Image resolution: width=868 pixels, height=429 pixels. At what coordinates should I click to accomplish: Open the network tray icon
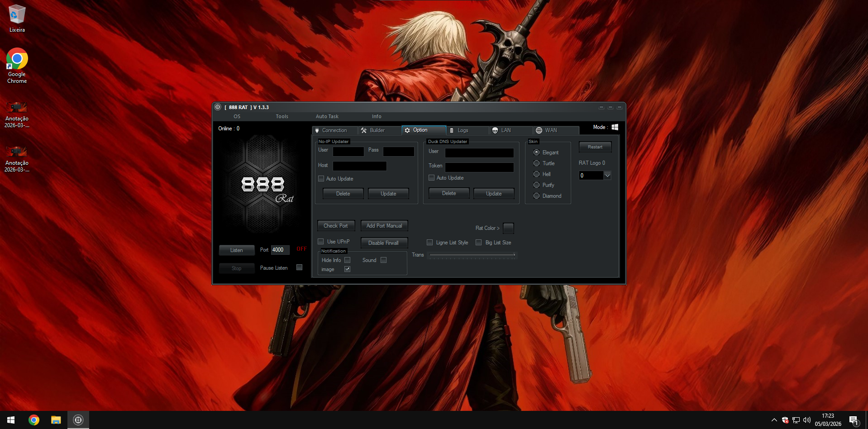pyautogui.click(x=796, y=420)
